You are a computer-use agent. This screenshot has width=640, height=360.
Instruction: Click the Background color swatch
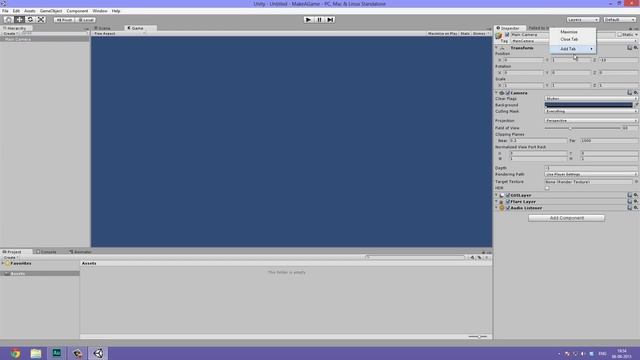click(x=589, y=105)
